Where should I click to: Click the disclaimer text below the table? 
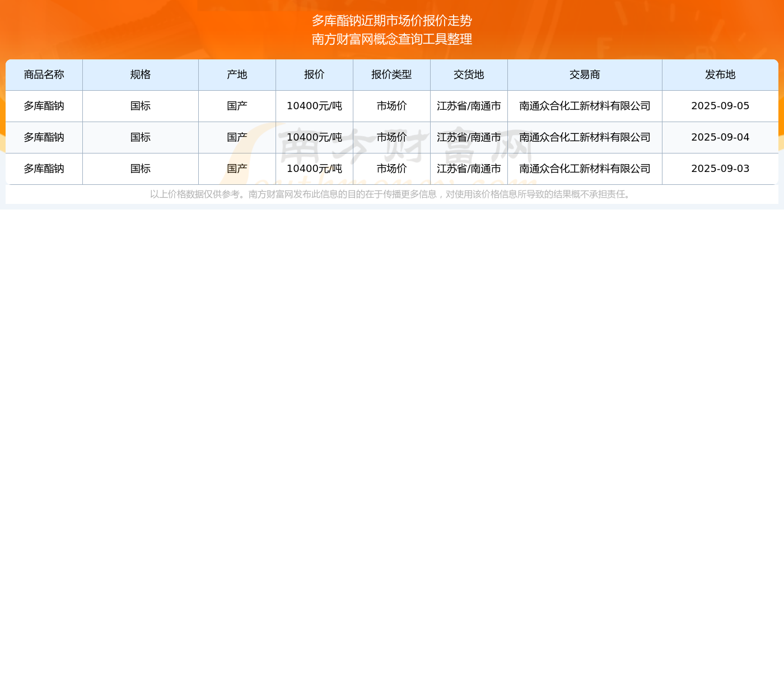[x=392, y=194]
